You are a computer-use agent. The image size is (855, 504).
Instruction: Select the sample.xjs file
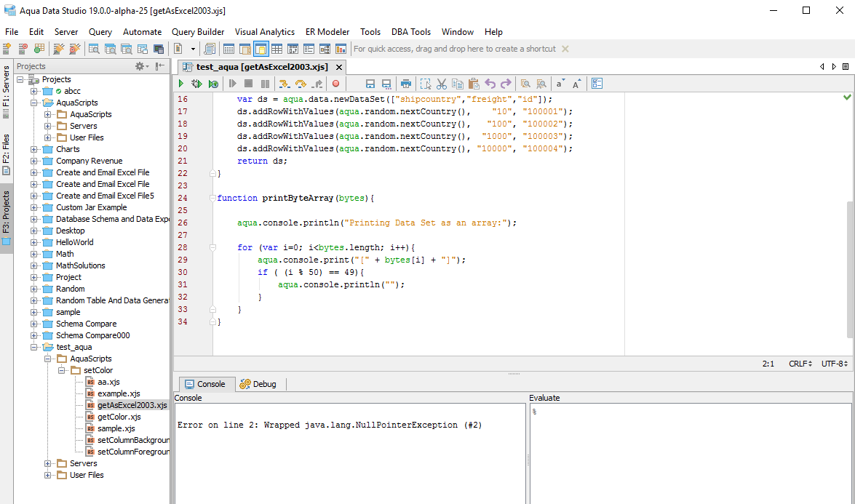tap(116, 429)
